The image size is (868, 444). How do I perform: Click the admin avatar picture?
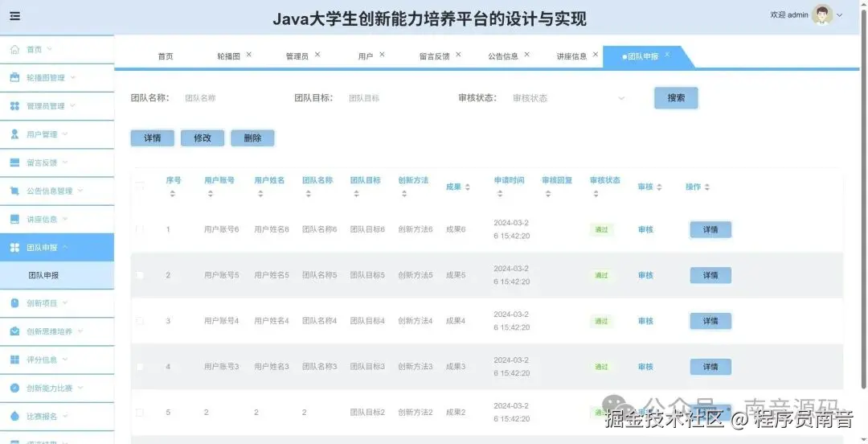point(822,15)
